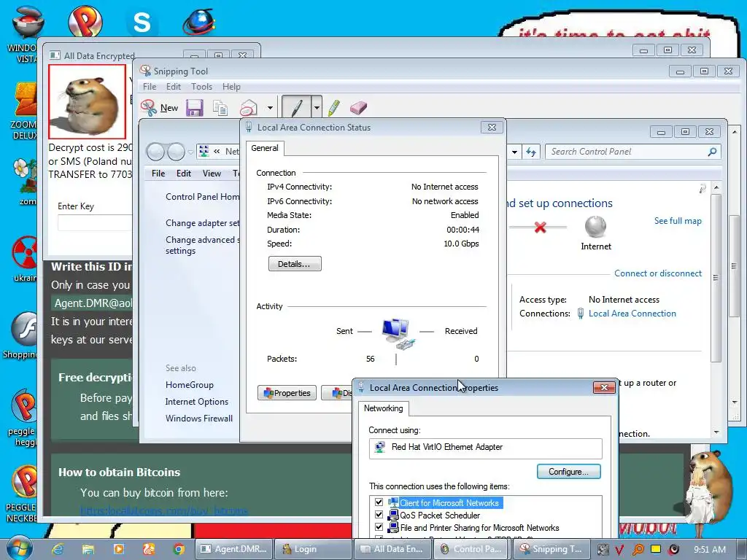Open Windows Media Player taskbar icon
The height and width of the screenshot is (560, 747).
118,549
